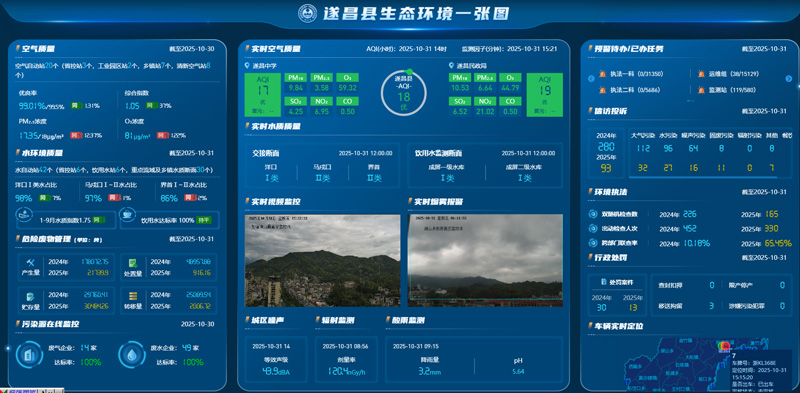Click the AQI 17 green tile for 遂昌中学
The image size is (800, 393).
click(x=263, y=94)
